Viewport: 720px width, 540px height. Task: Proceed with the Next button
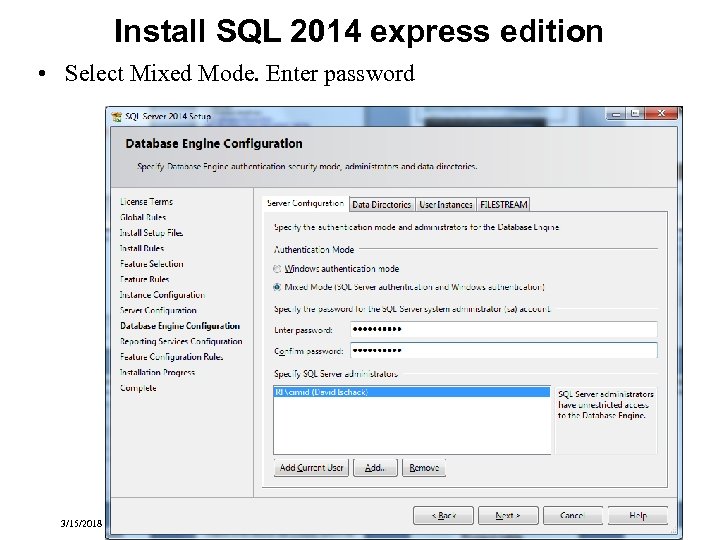coord(508,516)
